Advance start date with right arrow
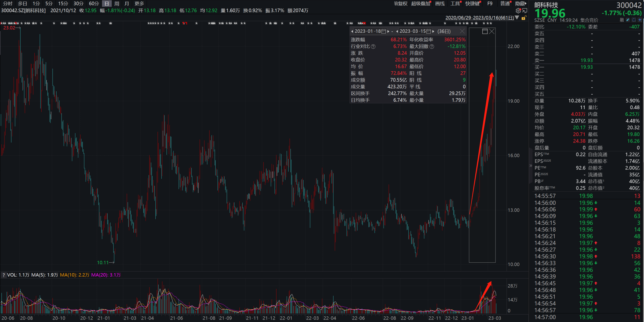Viewport: 644px width, 322px height. pos(388,31)
